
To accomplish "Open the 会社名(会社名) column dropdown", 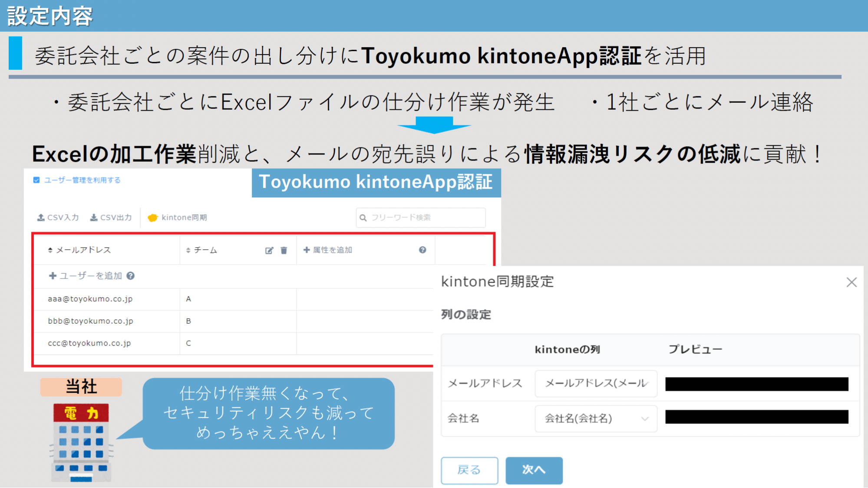I will pos(596,419).
